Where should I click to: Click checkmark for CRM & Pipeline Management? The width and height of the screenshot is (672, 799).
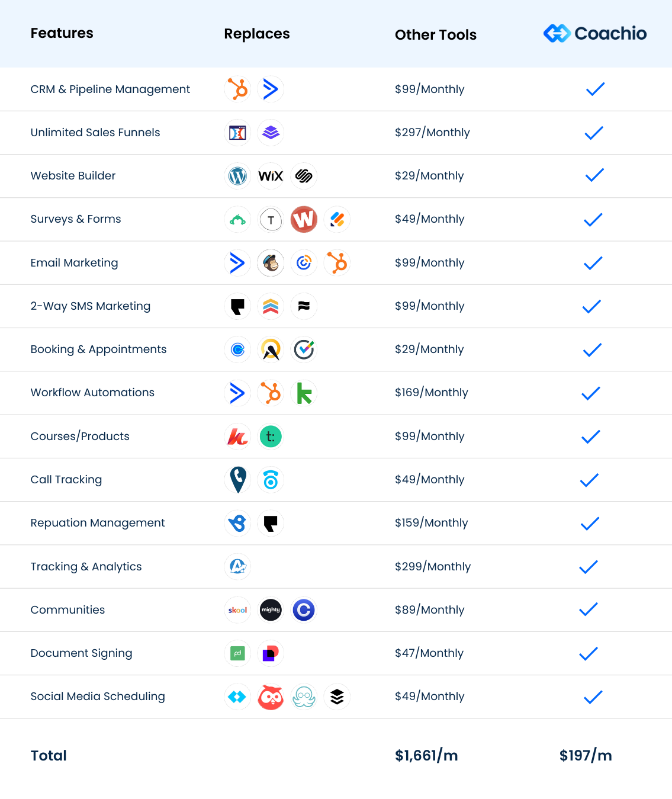595,89
